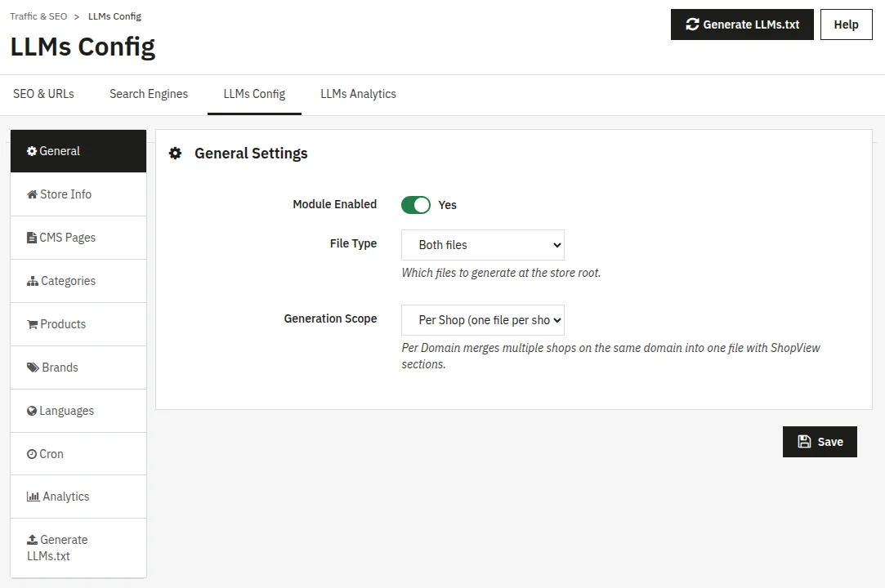Screen dimensions: 885x588
Task: Click the house icon for Store Info
Action: [x=32, y=194]
